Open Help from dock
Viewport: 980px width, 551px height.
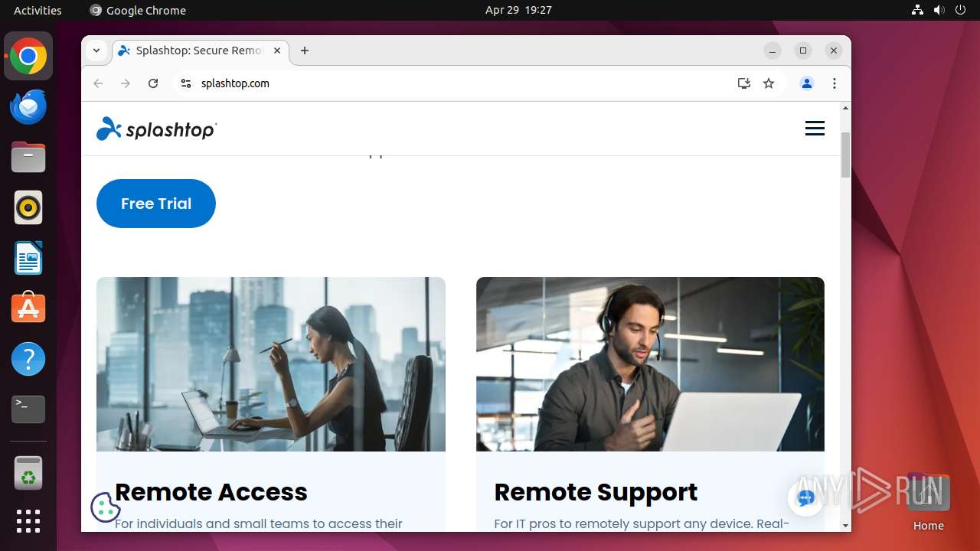point(28,359)
